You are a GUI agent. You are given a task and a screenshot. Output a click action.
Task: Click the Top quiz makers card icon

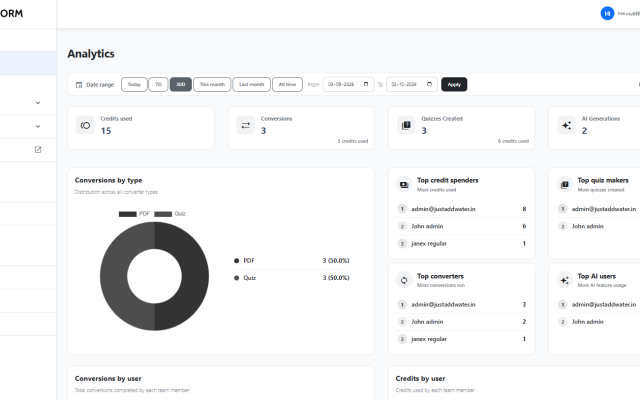click(x=564, y=184)
